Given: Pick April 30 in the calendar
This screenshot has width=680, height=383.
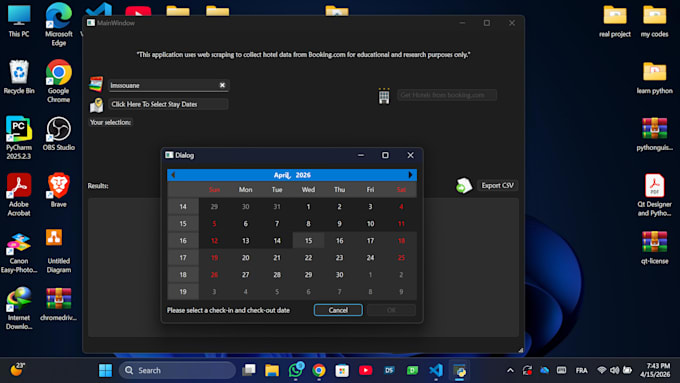Looking at the screenshot, I should click(340, 275).
